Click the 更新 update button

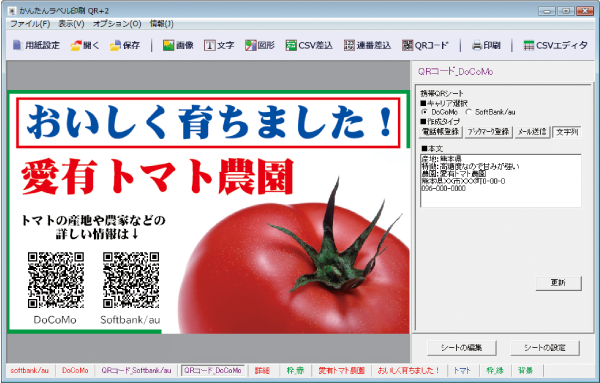(558, 283)
